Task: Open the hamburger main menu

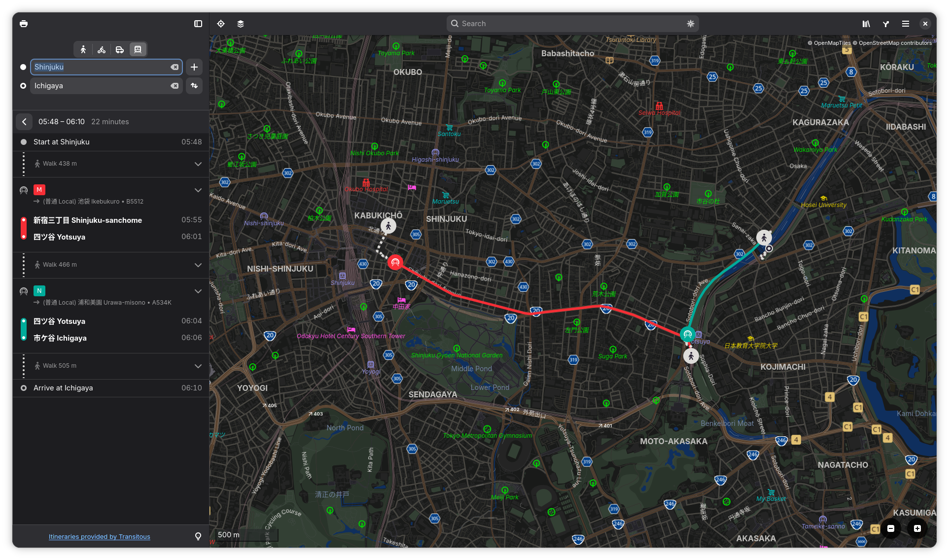Action: click(906, 24)
